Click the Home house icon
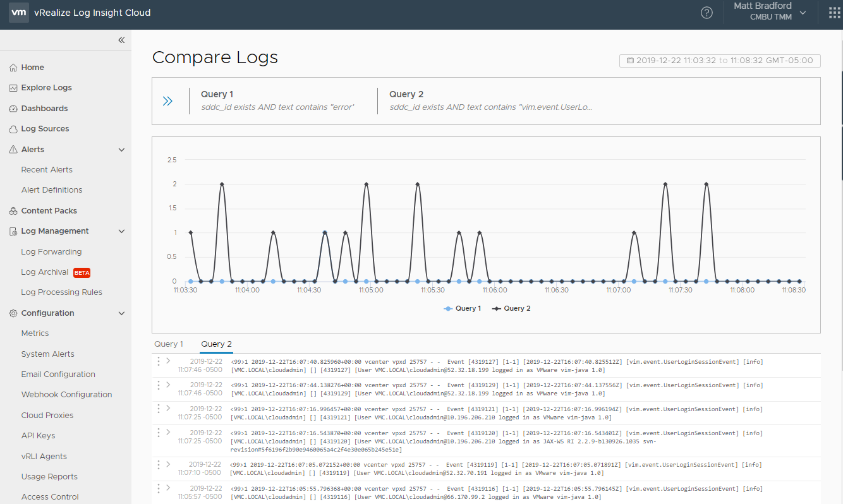This screenshot has height=504, width=843. pyautogui.click(x=13, y=68)
